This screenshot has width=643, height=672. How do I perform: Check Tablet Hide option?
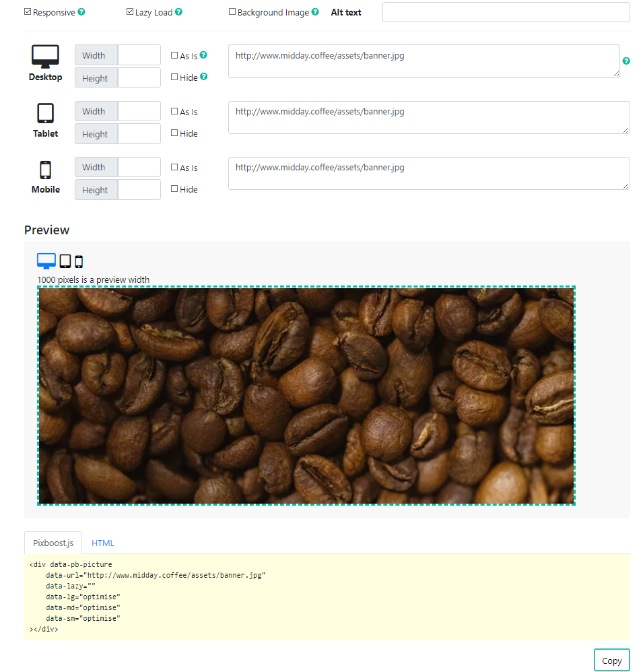click(x=174, y=133)
